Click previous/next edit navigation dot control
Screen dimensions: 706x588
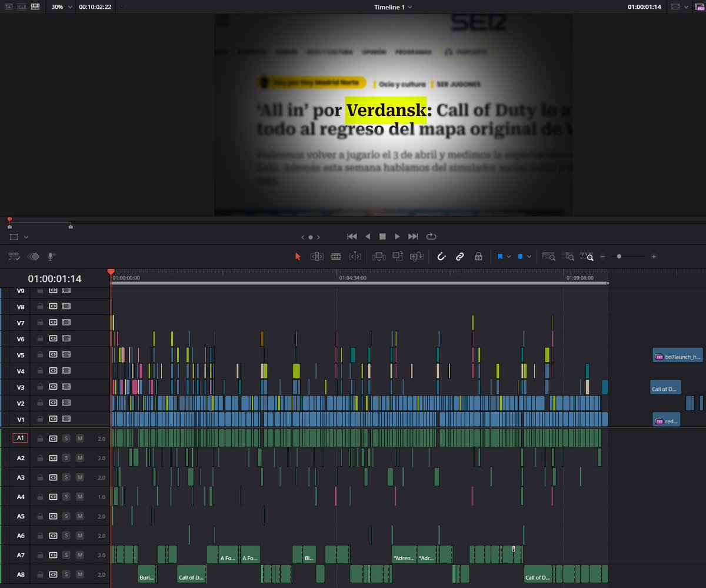(310, 237)
